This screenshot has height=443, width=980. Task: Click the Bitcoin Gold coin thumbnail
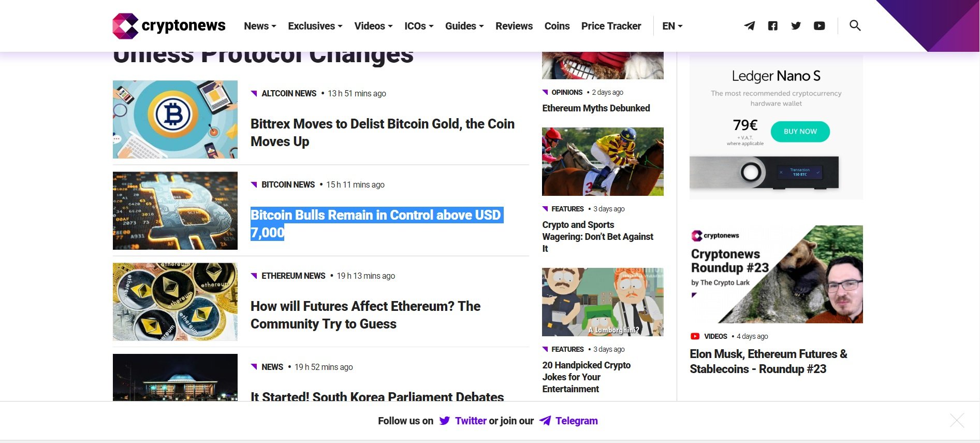click(175, 119)
